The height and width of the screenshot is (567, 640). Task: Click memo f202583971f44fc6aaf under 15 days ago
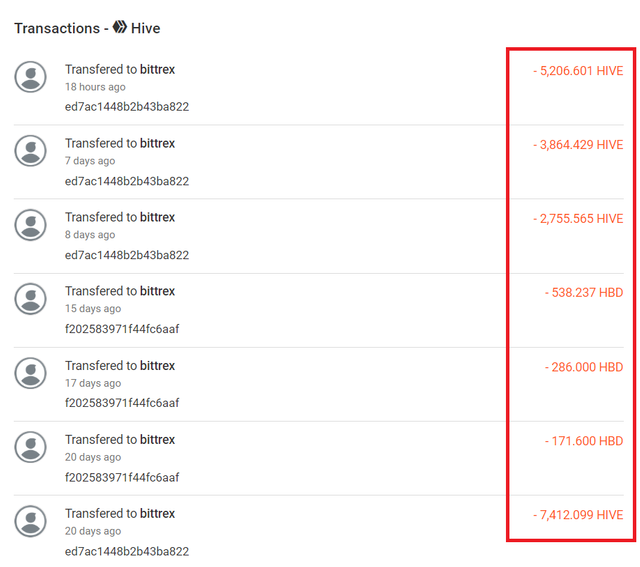click(x=122, y=329)
